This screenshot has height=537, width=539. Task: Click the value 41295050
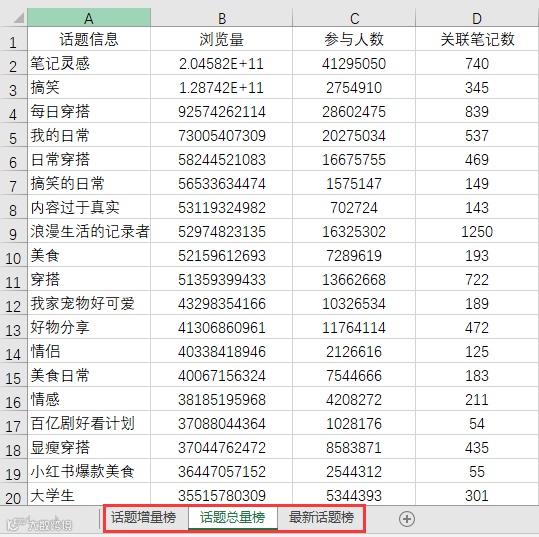click(x=354, y=64)
